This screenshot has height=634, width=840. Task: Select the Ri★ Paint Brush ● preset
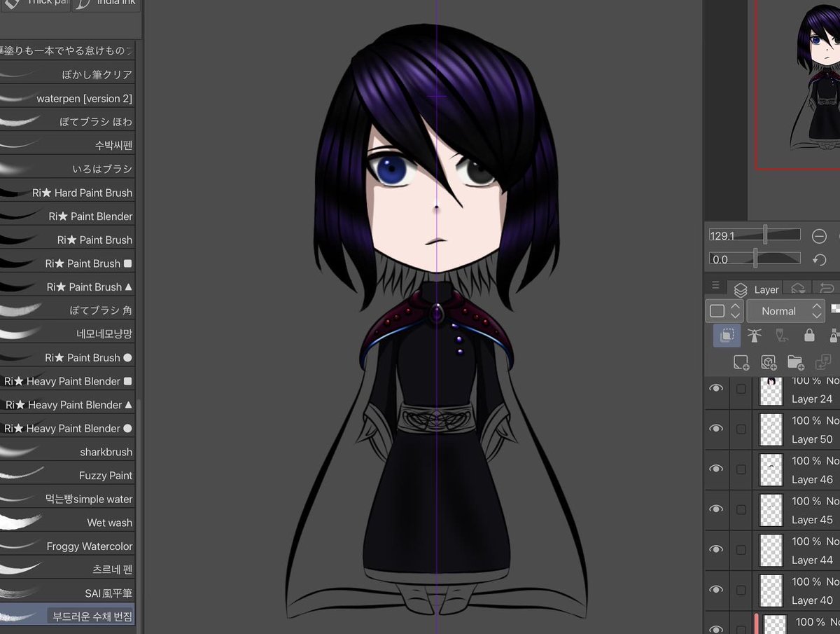[67, 357]
